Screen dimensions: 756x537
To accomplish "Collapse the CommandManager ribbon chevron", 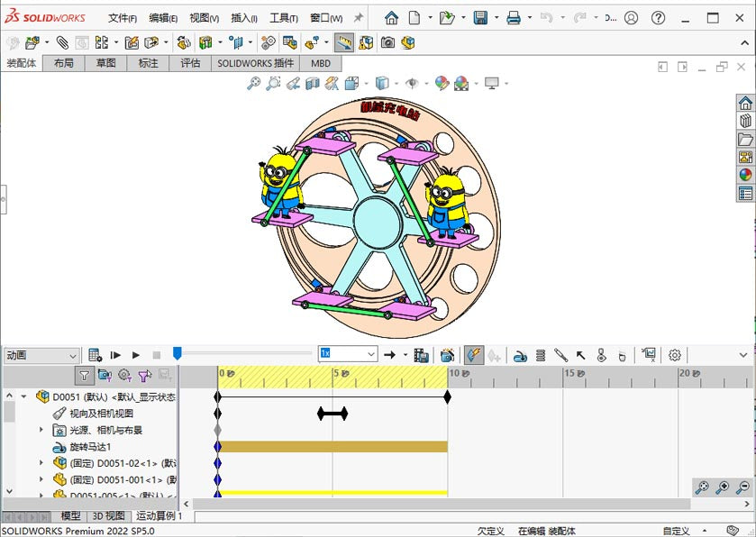I will (745, 43).
